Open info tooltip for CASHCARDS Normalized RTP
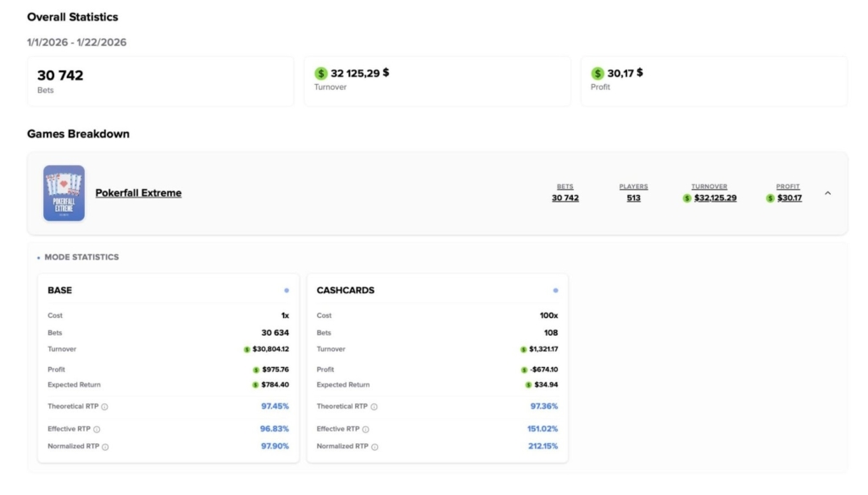The height and width of the screenshot is (495, 868). (375, 447)
